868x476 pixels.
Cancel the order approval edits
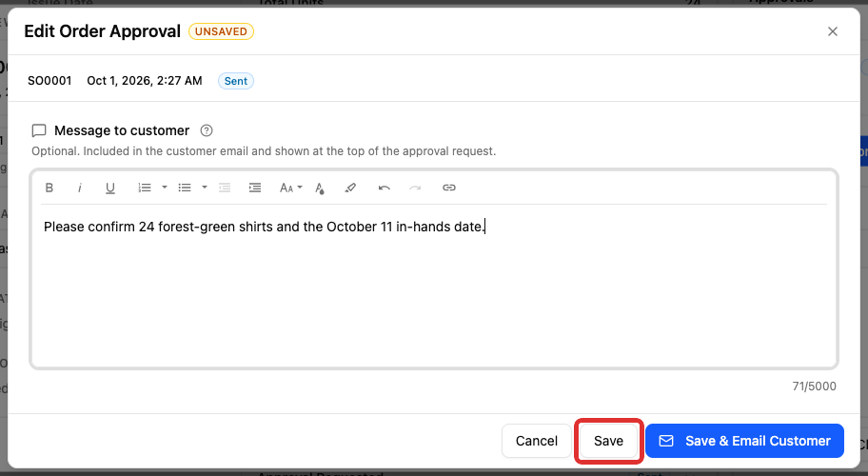click(x=537, y=441)
